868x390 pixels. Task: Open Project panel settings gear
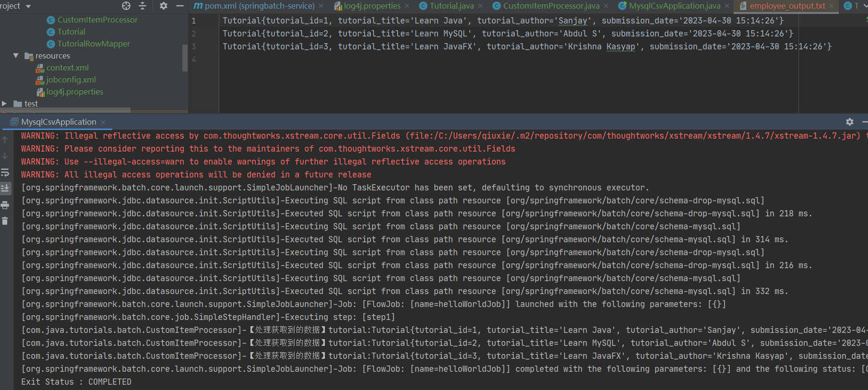tap(164, 6)
